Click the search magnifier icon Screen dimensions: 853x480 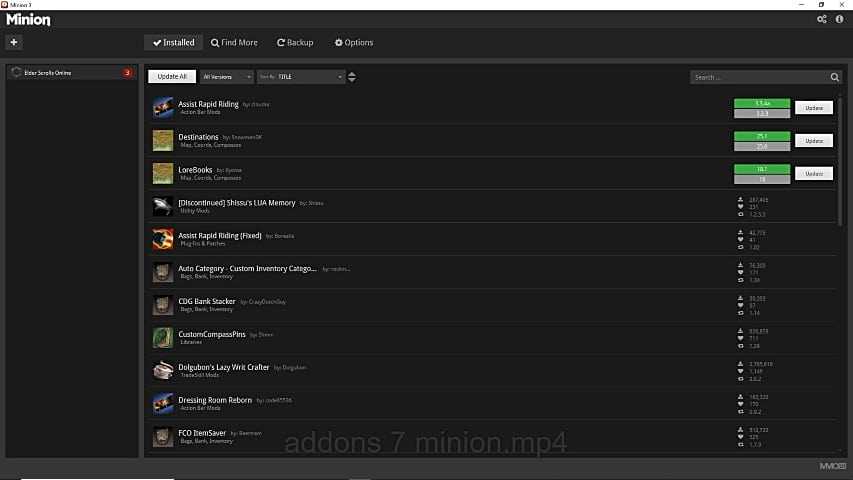click(835, 77)
